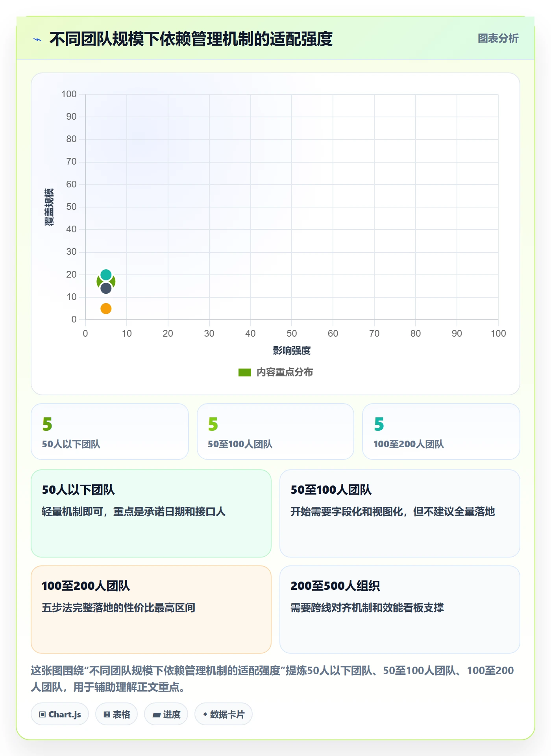
Task: Click the 数据卡片 tag
Action: click(x=224, y=714)
